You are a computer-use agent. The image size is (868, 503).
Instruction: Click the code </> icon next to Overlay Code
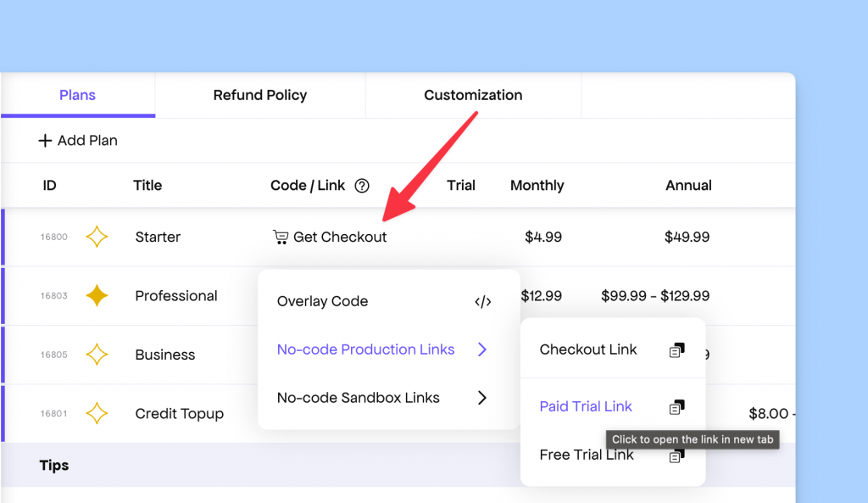tap(482, 301)
